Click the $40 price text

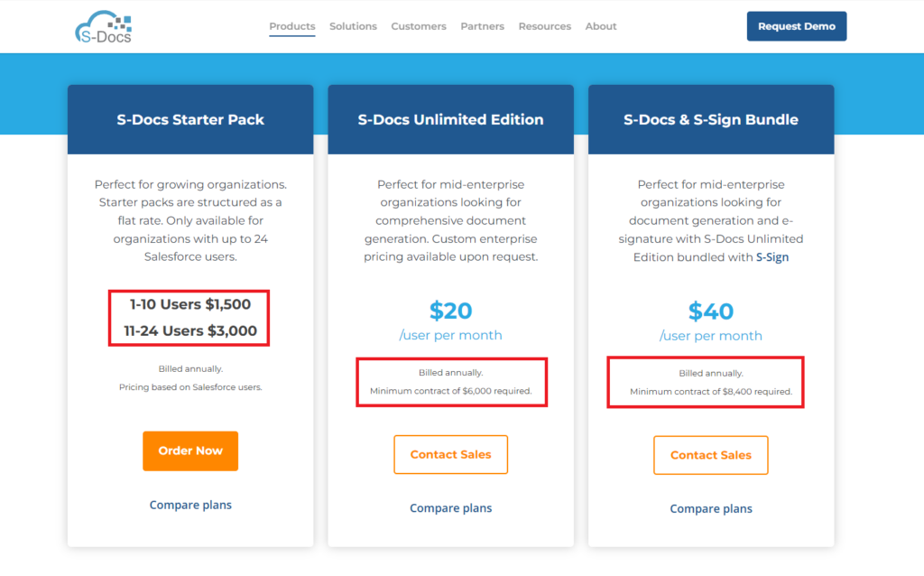pos(711,311)
